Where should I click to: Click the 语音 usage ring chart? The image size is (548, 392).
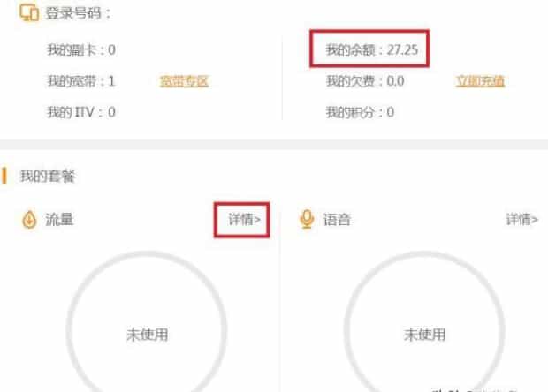click(x=424, y=327)
